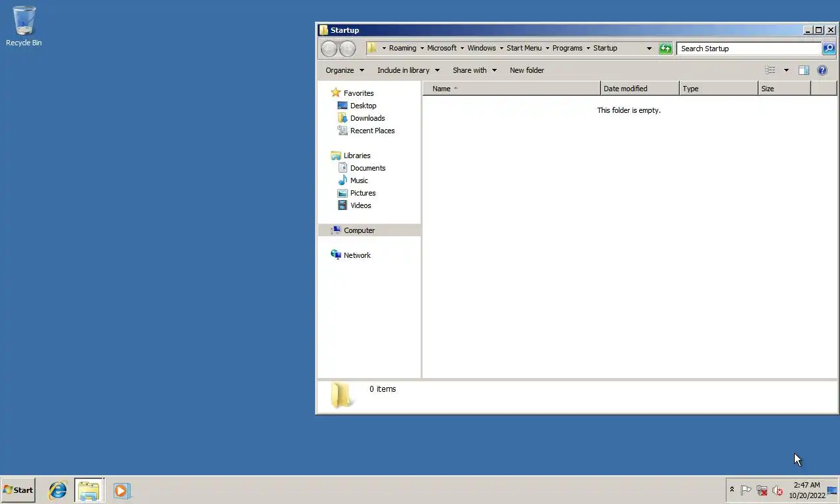840x504 pixels.
Task: Go to Start Menu in breadcrumb
Action: [x=524, y=49]
